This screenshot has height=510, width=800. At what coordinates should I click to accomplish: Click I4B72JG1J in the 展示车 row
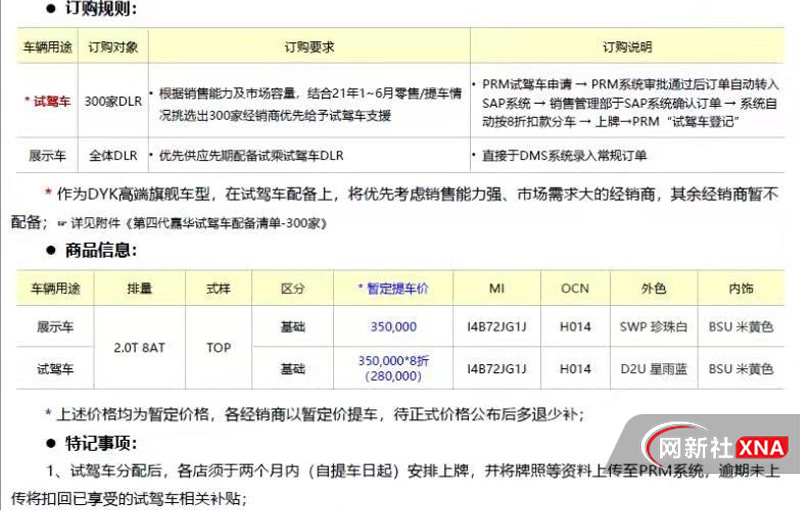pos(496,326)
